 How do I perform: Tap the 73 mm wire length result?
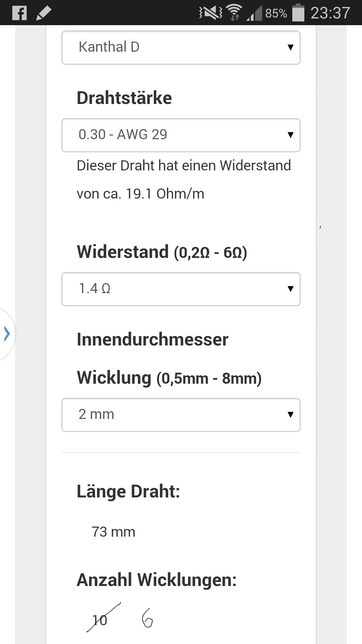(x=113, y=532)
